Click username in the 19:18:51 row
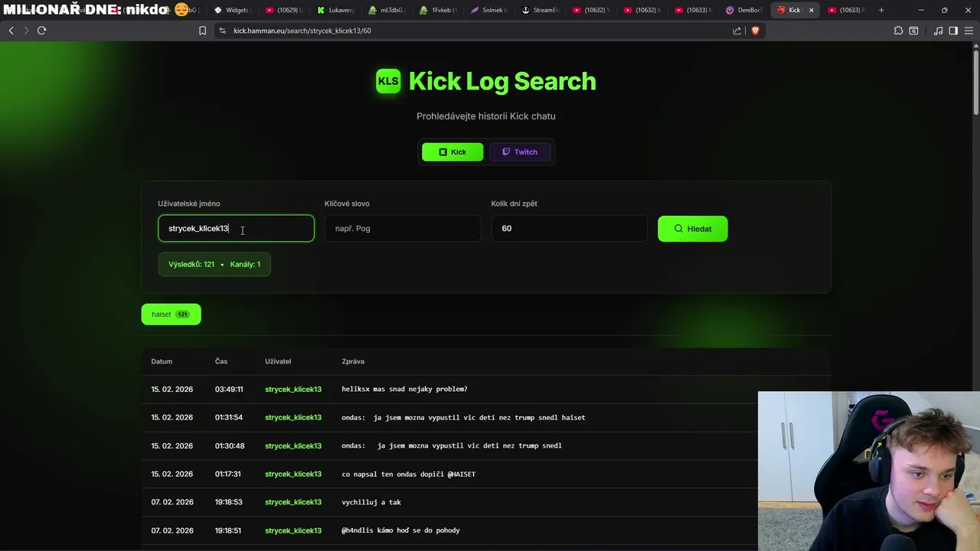This screenshot has width=980, height=551. pos(293,530)
